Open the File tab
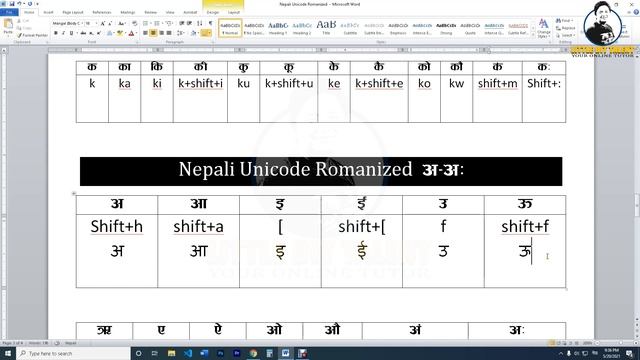This screenshot has width=640, height=360. pos(9,13)
